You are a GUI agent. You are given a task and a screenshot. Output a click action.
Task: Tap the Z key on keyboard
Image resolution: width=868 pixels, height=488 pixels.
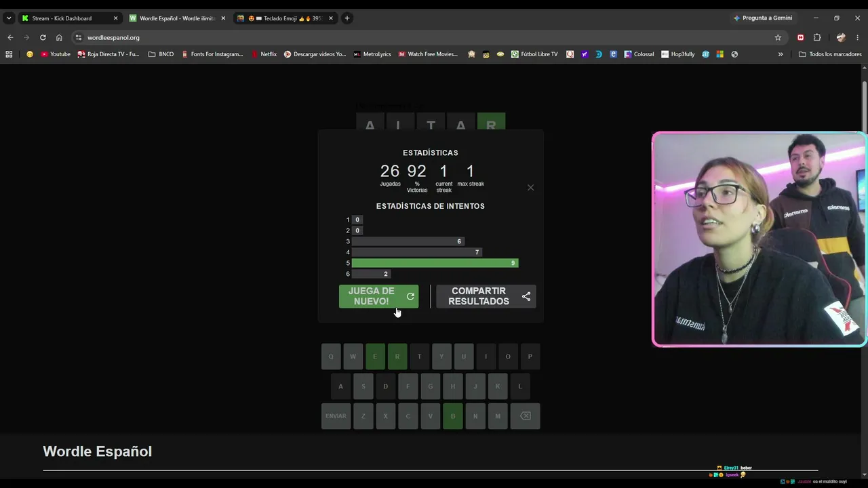(x=363, y=416)
